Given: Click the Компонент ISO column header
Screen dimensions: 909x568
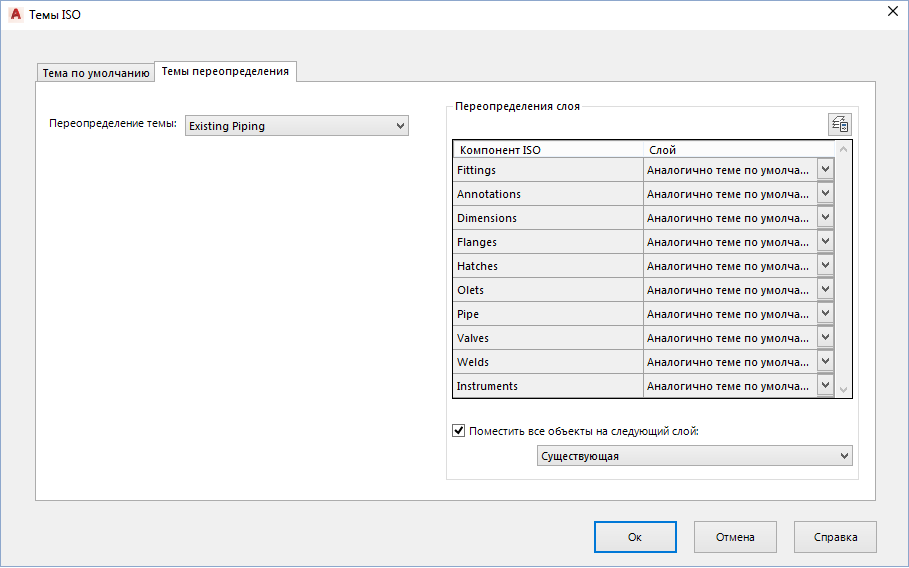Looking at the screenshot, I should point(548,150).
